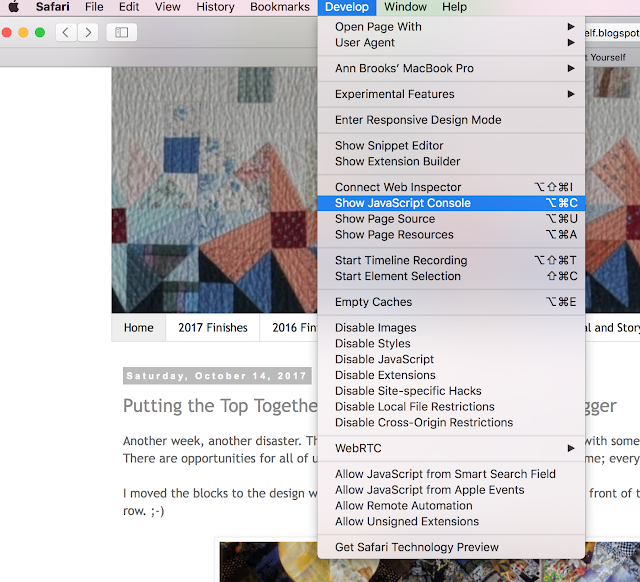Open the Bookmarks menu
This screenshot has width=640, height=582.
tap(280, 7)
